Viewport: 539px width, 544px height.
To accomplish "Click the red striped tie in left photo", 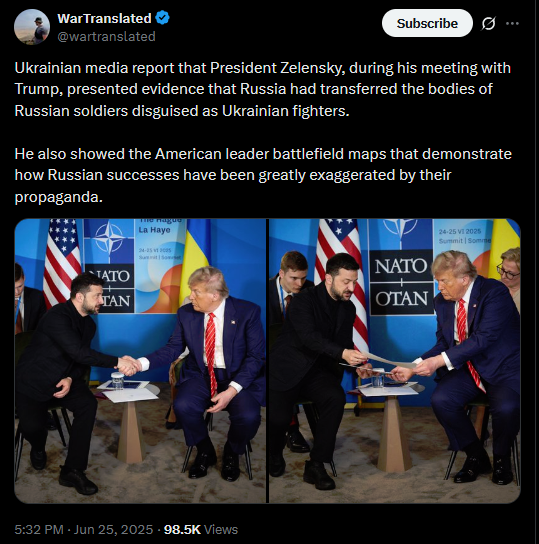I will [211, 354].
